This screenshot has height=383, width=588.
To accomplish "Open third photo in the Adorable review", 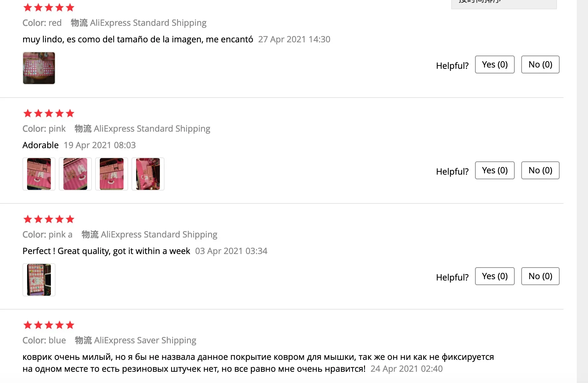I will 112,174.
